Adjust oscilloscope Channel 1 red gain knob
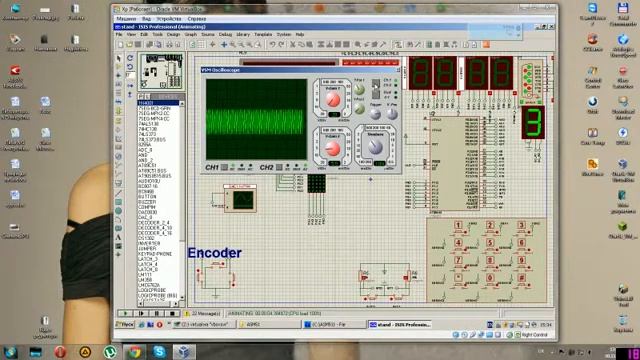 (x=333, y=99)
